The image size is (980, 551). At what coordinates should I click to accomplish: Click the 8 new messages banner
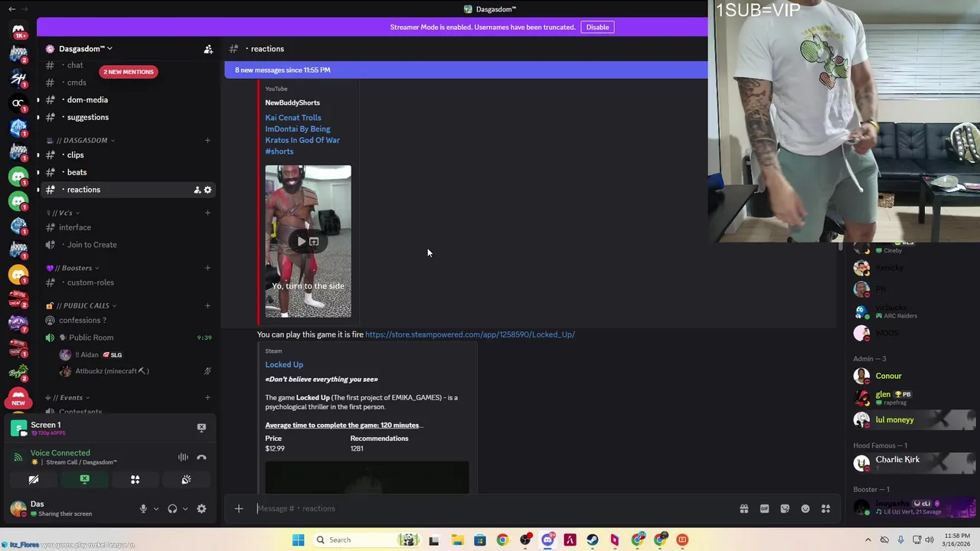click(465, 70)
